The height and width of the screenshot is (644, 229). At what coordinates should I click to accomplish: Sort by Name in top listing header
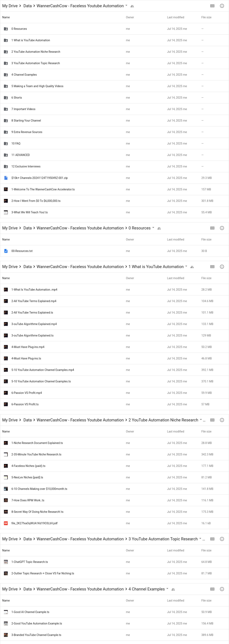pos(6,17)
